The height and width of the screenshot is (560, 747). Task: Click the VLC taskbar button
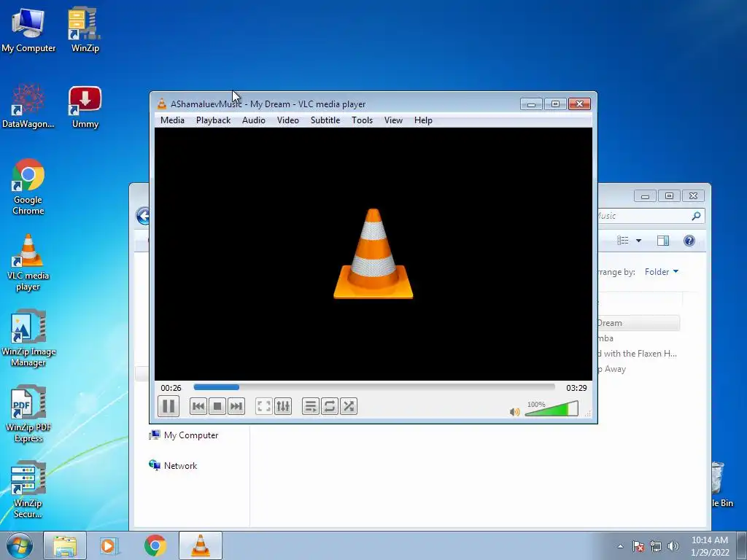pos(201,545)
